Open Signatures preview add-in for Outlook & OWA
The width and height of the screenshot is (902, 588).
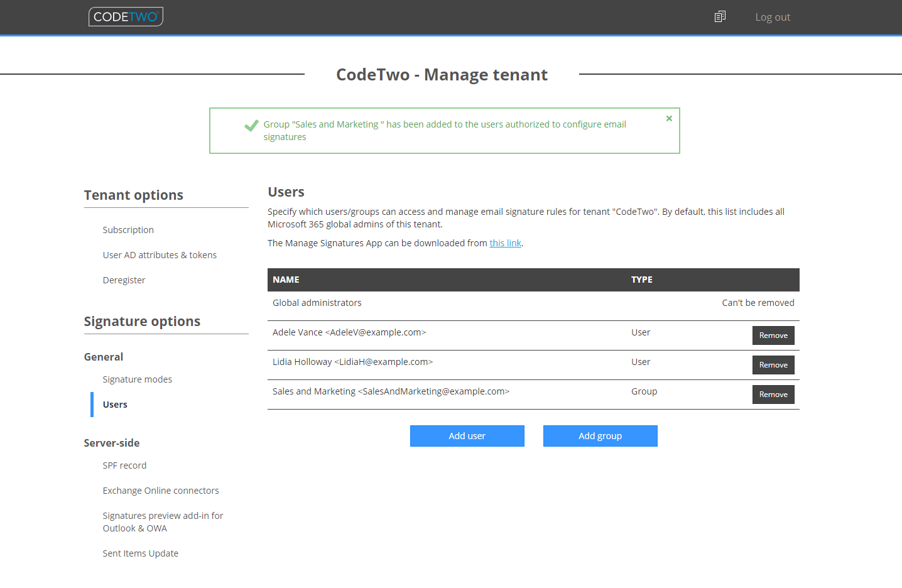(x=163, y=521)
